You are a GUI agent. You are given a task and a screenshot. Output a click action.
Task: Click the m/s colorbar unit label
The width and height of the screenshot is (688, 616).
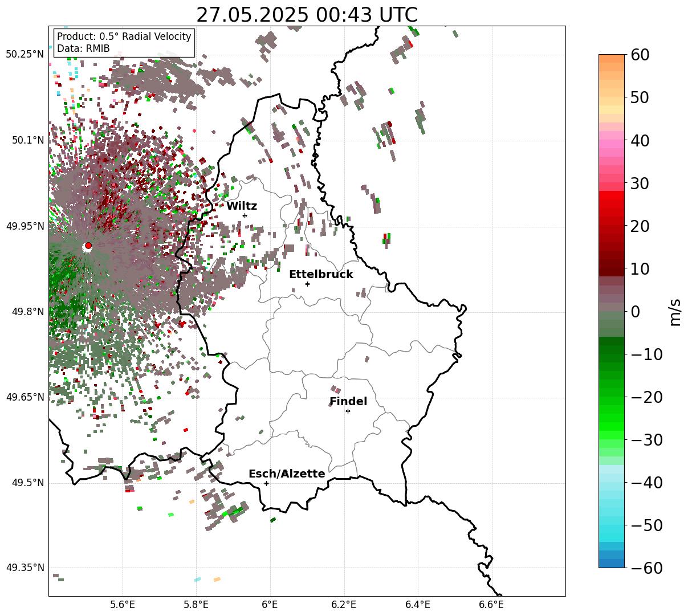pos(675,311)
